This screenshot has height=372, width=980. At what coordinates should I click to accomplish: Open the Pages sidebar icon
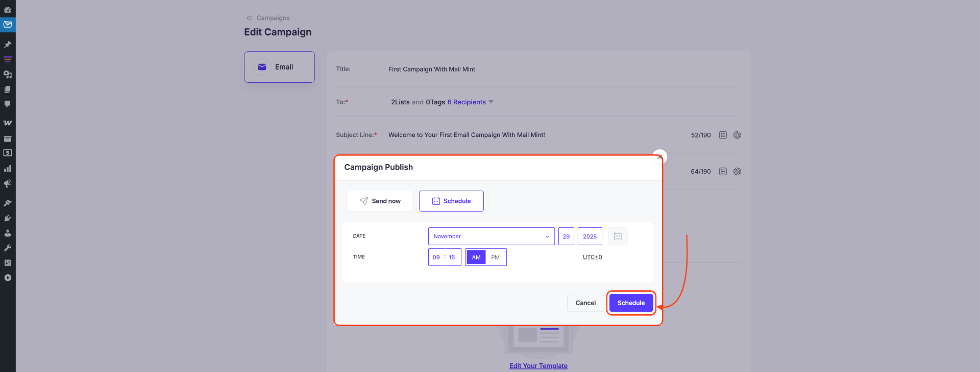[x=8, y=89]
